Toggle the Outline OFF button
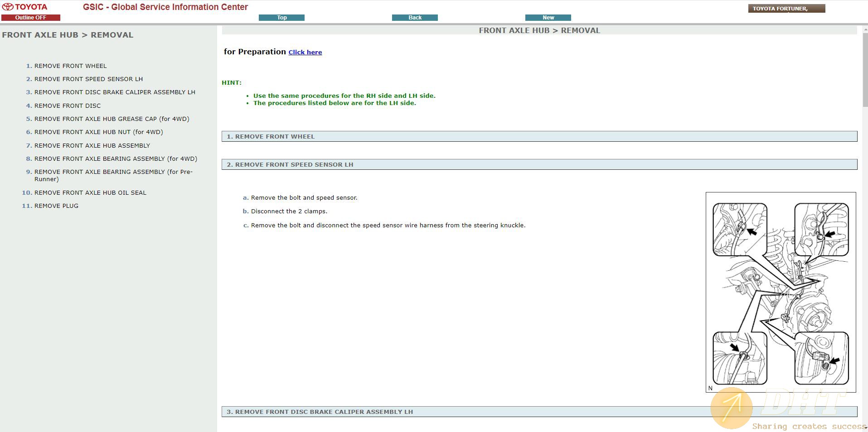This screenshot has width=868, height=432. tap(31, 18)
